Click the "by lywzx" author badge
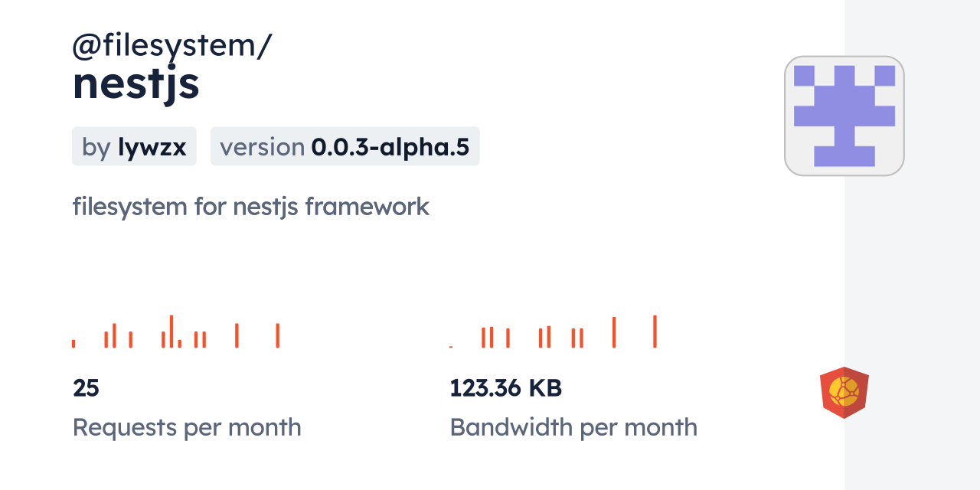980x490 pixels. tap(134, 146)
